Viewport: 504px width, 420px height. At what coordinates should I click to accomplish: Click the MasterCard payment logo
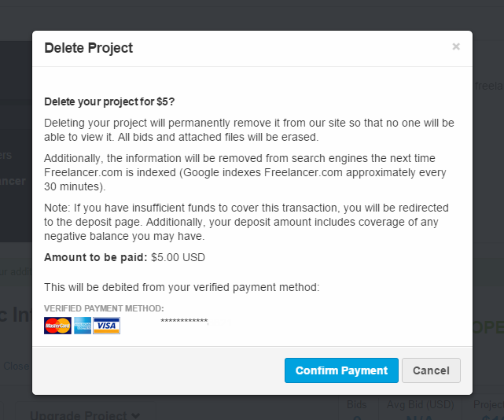point(57,326)
